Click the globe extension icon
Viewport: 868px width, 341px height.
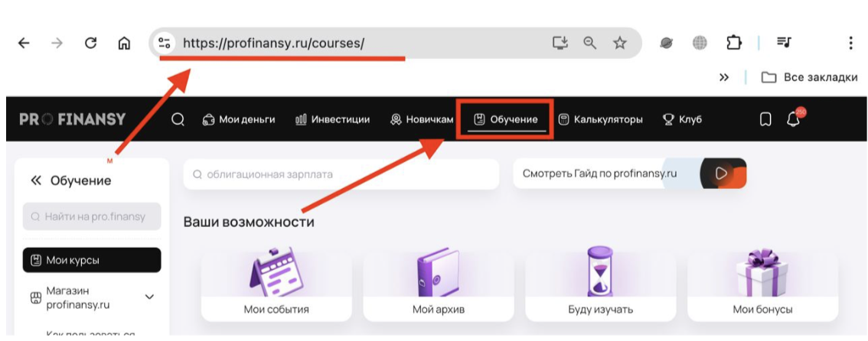700,43
